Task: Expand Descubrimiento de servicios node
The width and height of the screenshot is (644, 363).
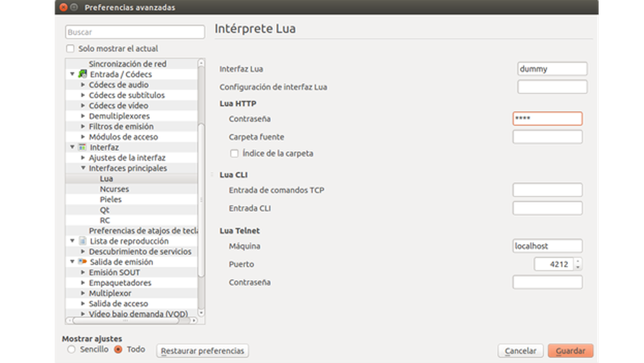Action: 83,251
